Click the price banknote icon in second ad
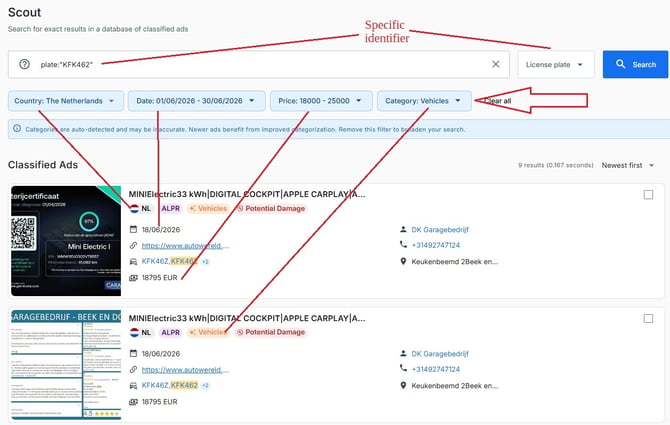Image resolution: width=670 pixels, height=425 pixels. (x=133, y=402)
